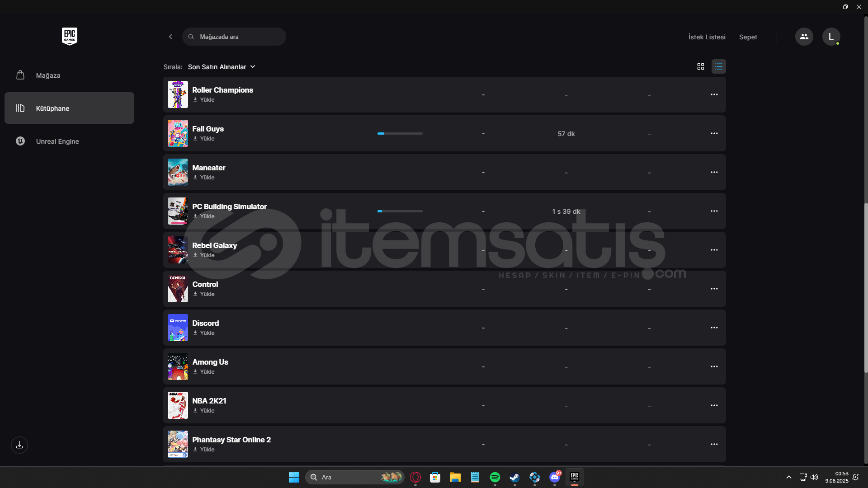Viewport: 868px width, 488px height.
Task: Expand the Son Satın Alınanlar sort dropdown
Action: point(222,67)
